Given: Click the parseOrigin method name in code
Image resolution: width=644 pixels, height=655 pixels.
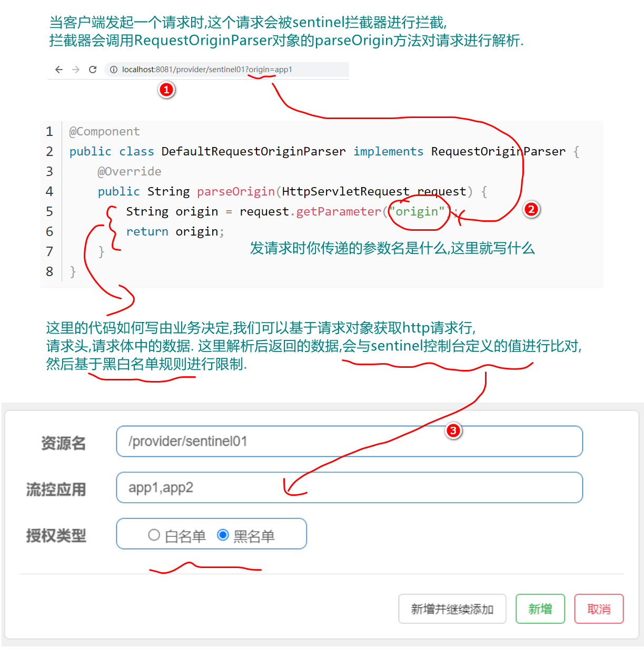Looking at the screenshot, I should (236, 192).
